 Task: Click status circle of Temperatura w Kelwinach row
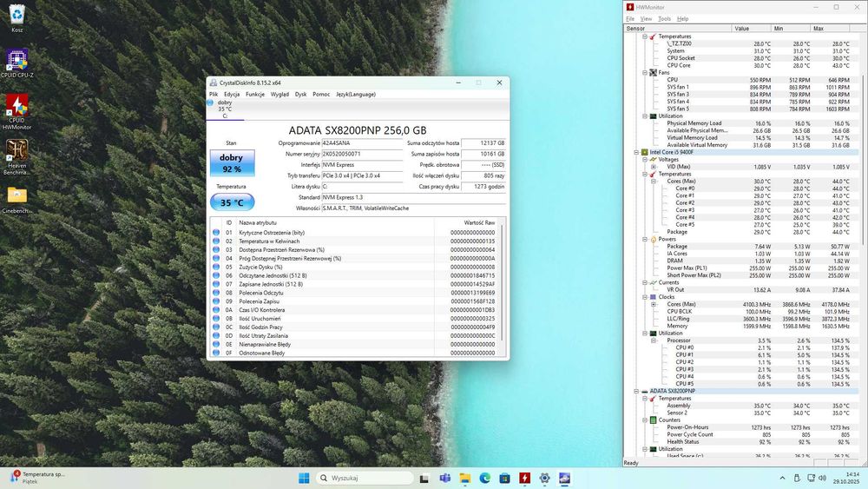click(x=216, y=241)
